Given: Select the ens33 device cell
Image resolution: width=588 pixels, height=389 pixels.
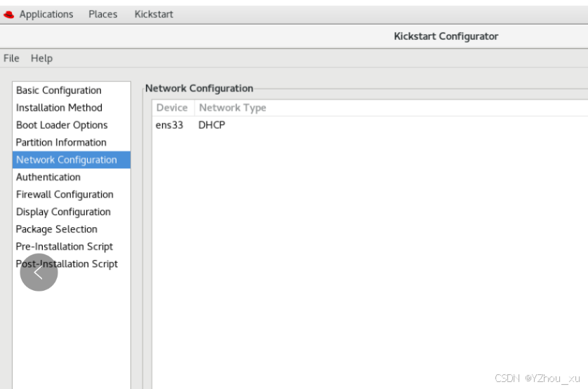Looking at the screenshot, I should tap(170, 125).
